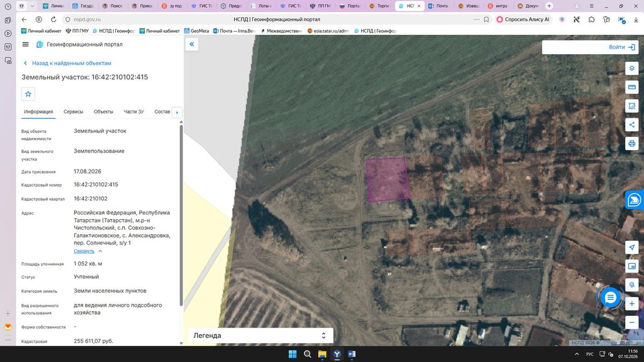Zoom in on the map
Screen dimensions: 644x362
(x=632, y=304)
